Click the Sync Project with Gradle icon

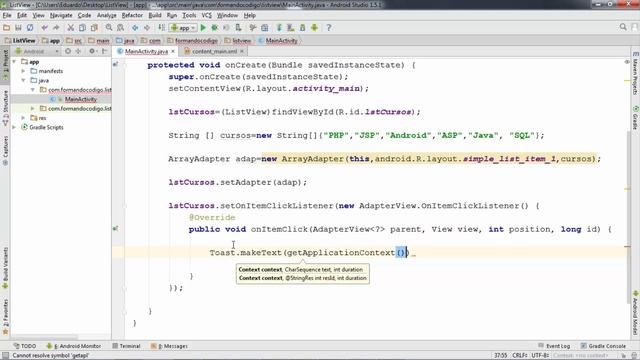[x=279, y=28]
